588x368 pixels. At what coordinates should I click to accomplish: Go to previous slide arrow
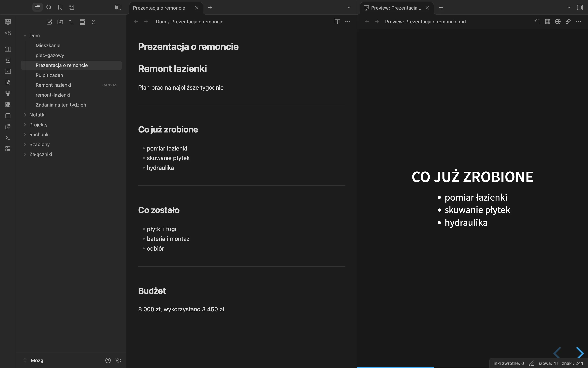[x=557, y=353]
